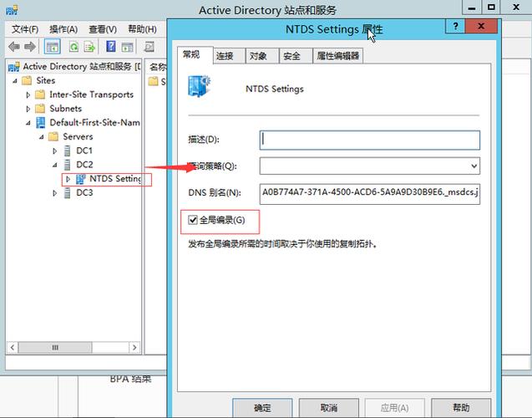This screenshot has height=418, width=532.
Task: Open the 文件(F) menu
Action: (x=25, y=29)
